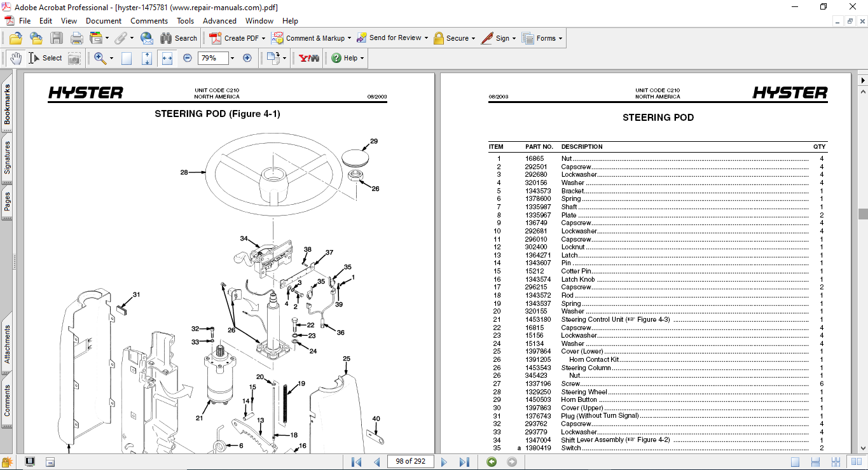Attach a file using the paperclip icon
Image resolution: width=868 pixels, height=470 pixels.
121,38
